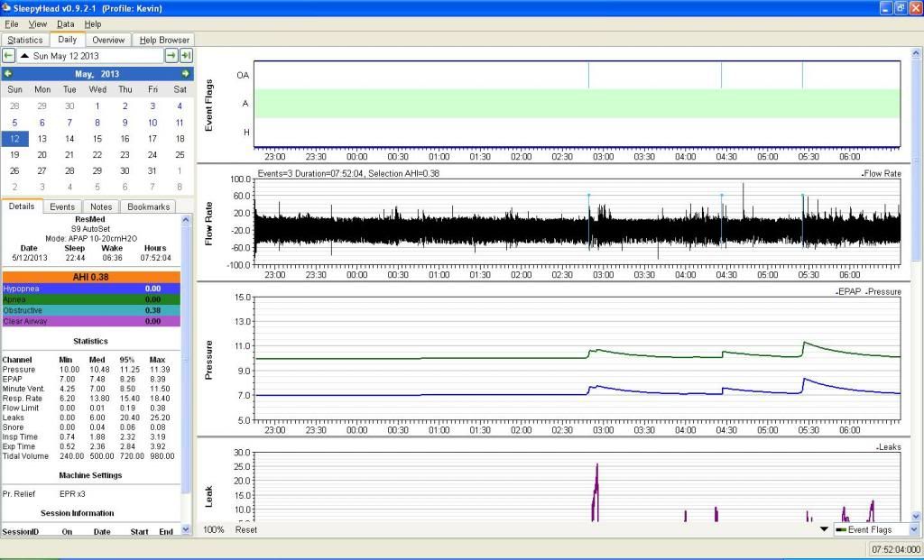The image size is (924, 560).
Task: Select highlighted May 12 in calendar
Action: point(14,139)
